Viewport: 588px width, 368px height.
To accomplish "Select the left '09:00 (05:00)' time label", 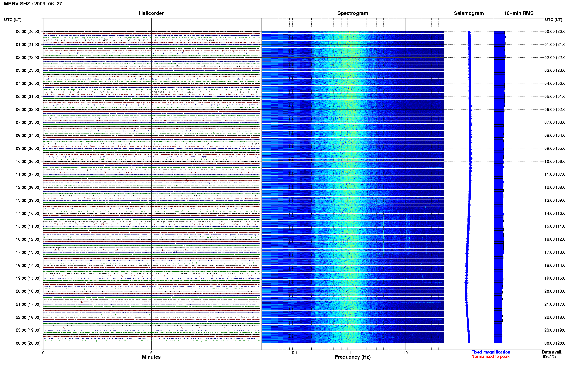I will [x=28, y=148].
